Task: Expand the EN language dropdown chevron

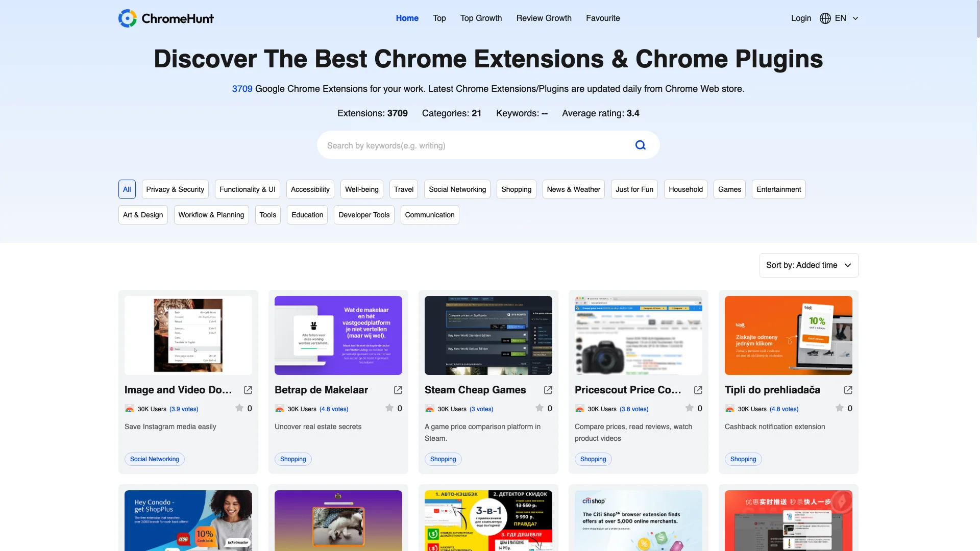Action: (855, 18)
